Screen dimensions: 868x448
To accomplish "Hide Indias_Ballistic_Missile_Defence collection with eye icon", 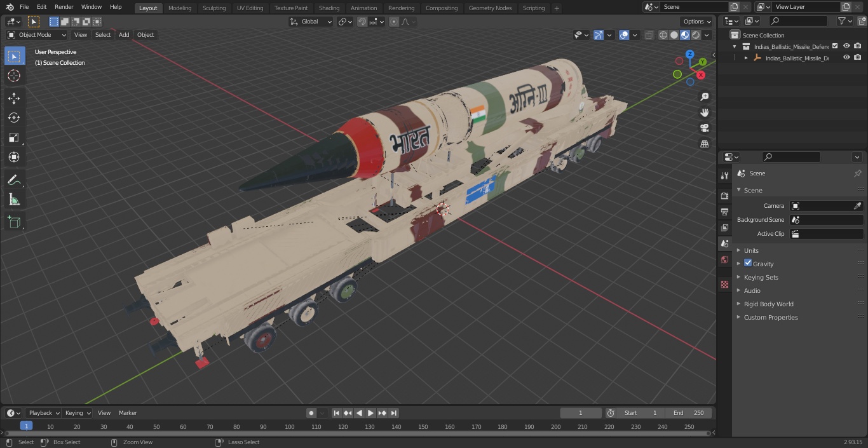I will 846,46.
